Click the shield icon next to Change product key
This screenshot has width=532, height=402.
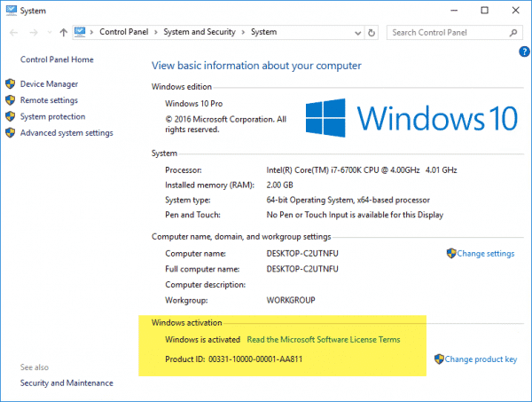(439, 359)
